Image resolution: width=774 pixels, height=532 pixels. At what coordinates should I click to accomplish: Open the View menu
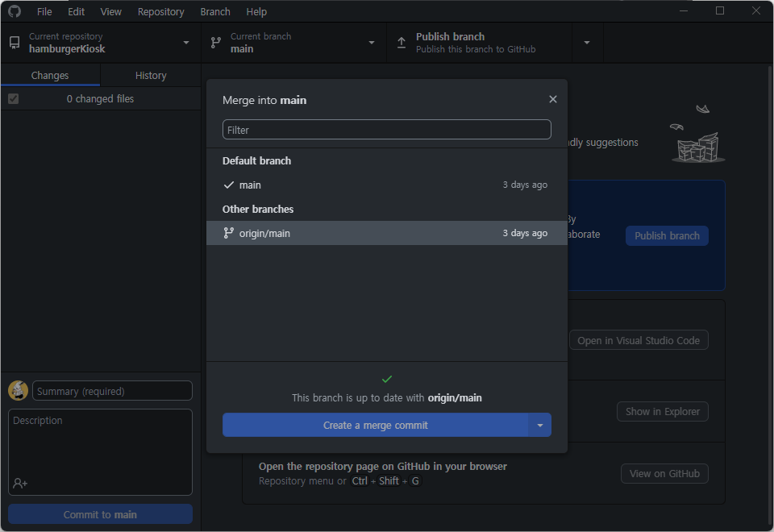[111, 11]
